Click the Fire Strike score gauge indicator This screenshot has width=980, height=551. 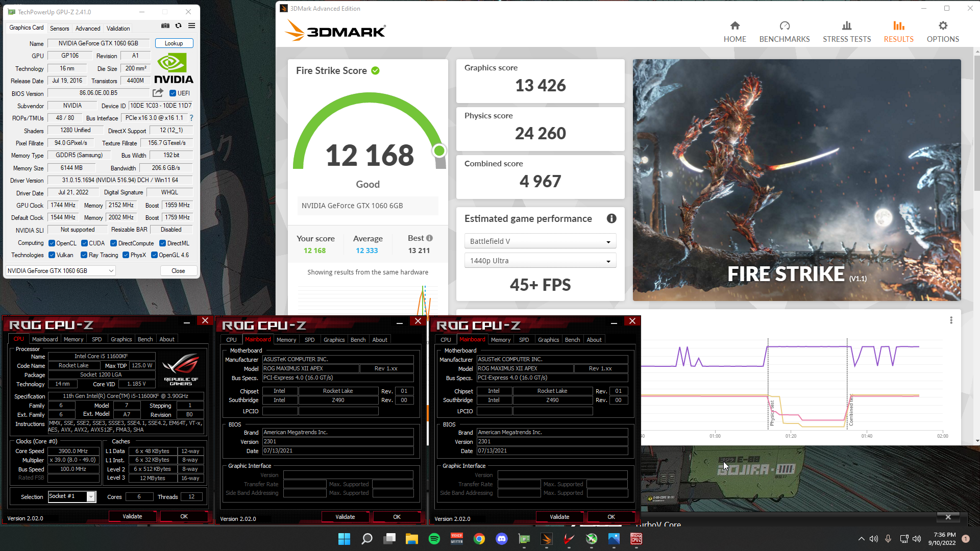439,151
